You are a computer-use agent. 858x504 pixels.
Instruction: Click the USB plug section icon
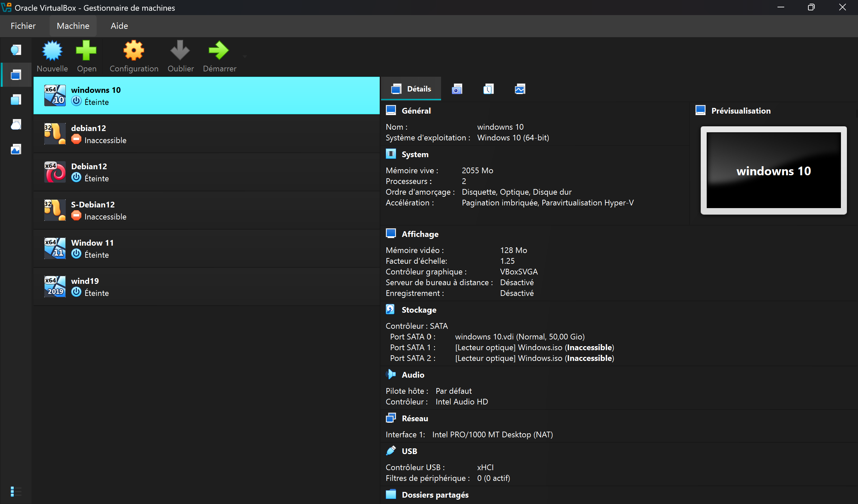tap(391, 451)
